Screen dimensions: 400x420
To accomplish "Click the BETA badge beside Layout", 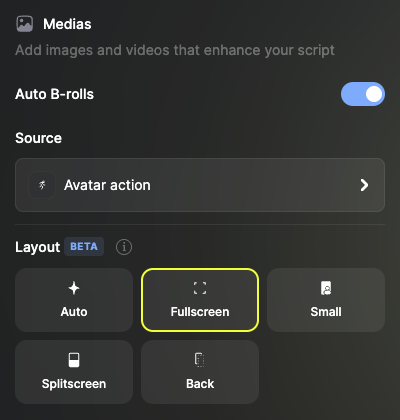I will click(84, 247).
